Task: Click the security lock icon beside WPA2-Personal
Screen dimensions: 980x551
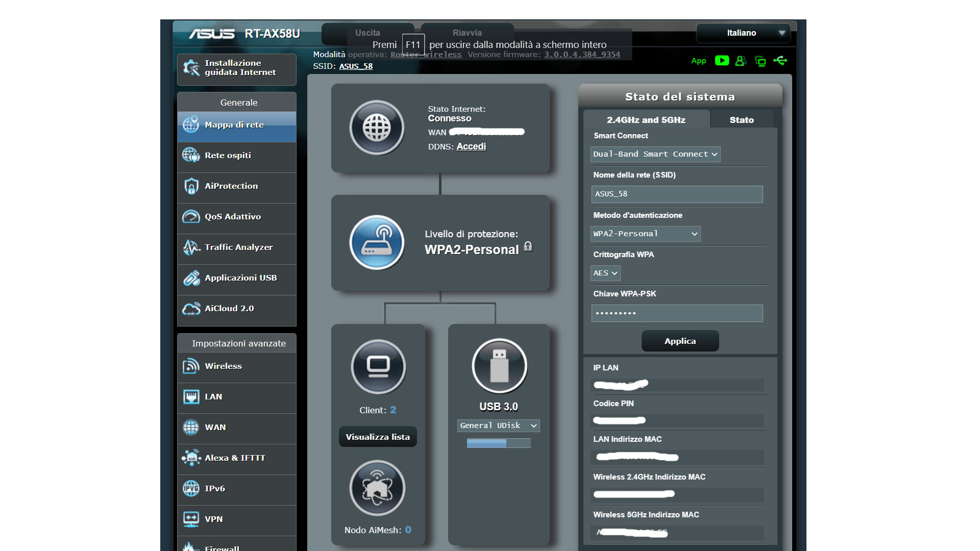Action: point(528,246)
